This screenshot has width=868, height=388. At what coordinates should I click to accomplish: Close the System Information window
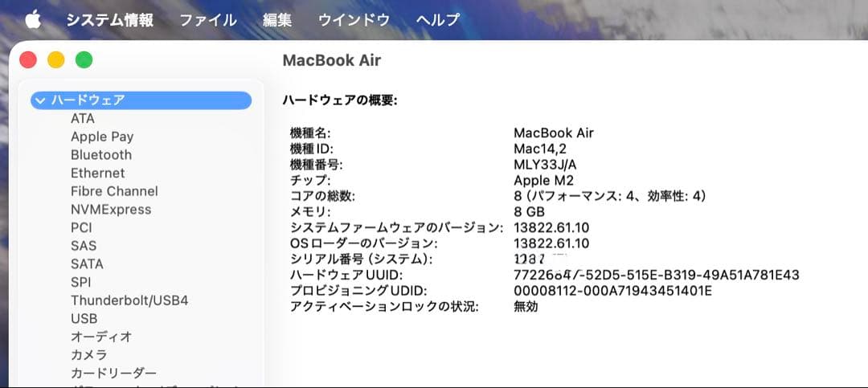click(27, 59)
